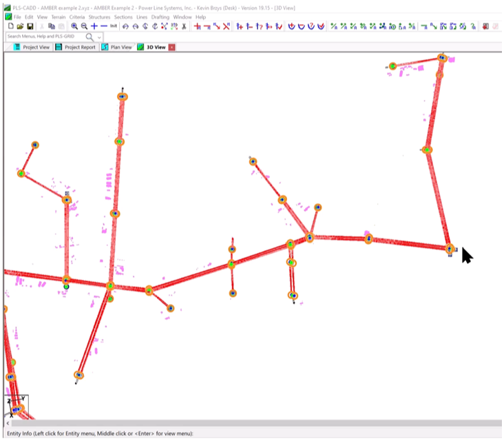Save the project with the floppy disk icon
The height and width of the screenshot is (439, 504).
(x=30, y=26)
